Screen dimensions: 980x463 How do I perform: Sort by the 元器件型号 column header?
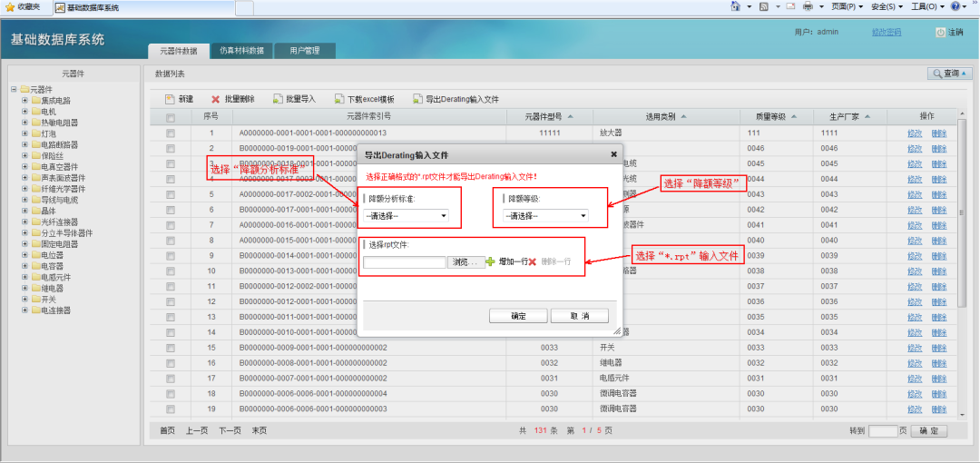(549, 117)
